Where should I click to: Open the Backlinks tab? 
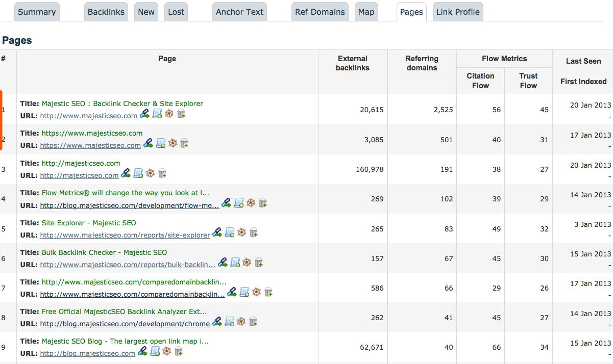[x=106, y=12]
